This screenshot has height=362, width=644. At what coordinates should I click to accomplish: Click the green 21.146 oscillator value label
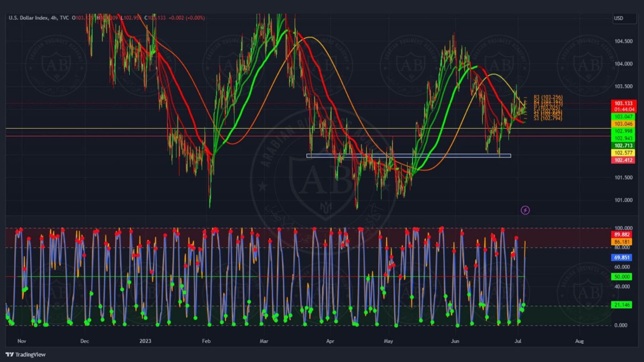coord(622,305)
